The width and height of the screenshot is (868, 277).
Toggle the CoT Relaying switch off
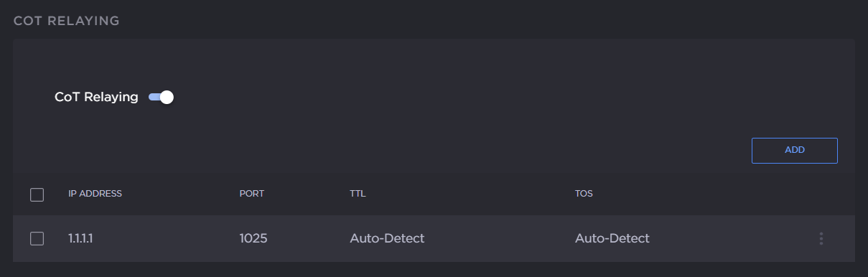[161, 97]
